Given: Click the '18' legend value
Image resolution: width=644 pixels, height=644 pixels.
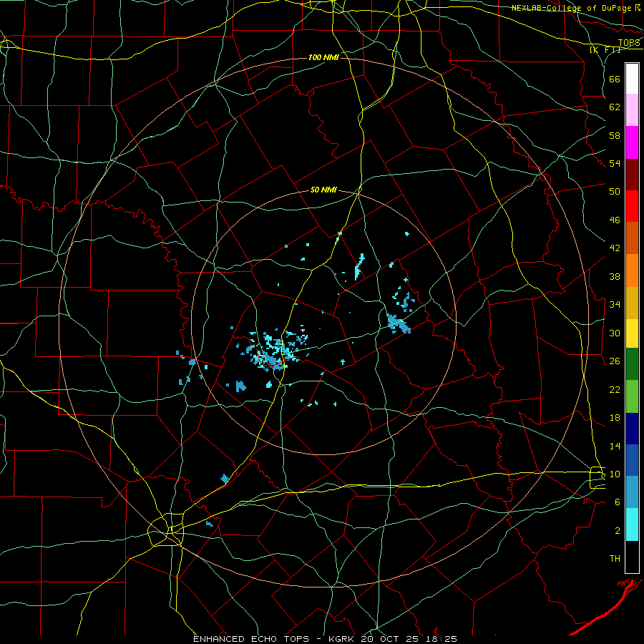Looking at the screenshot, I should (x=615, y=418).
